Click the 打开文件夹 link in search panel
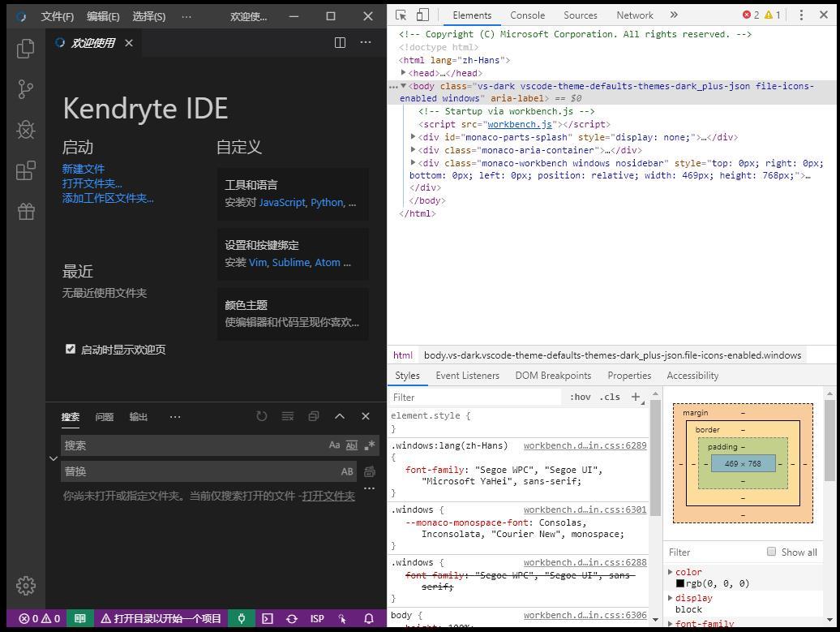 coord(328,496)
